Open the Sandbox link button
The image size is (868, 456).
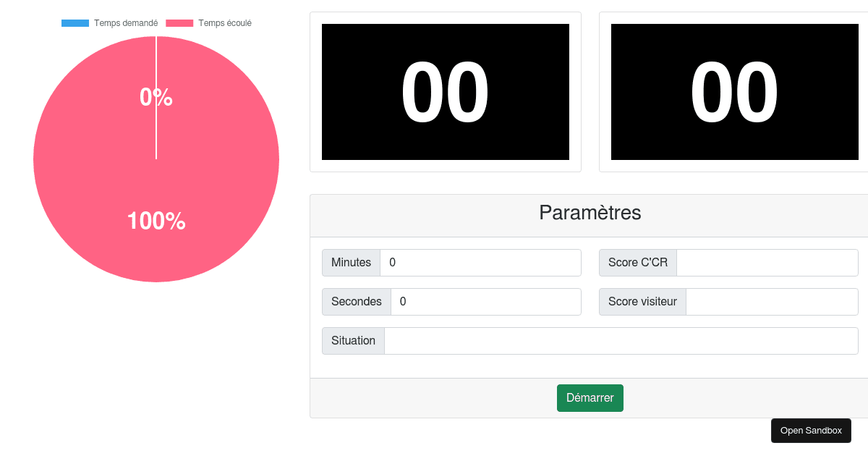click(811, 431)
